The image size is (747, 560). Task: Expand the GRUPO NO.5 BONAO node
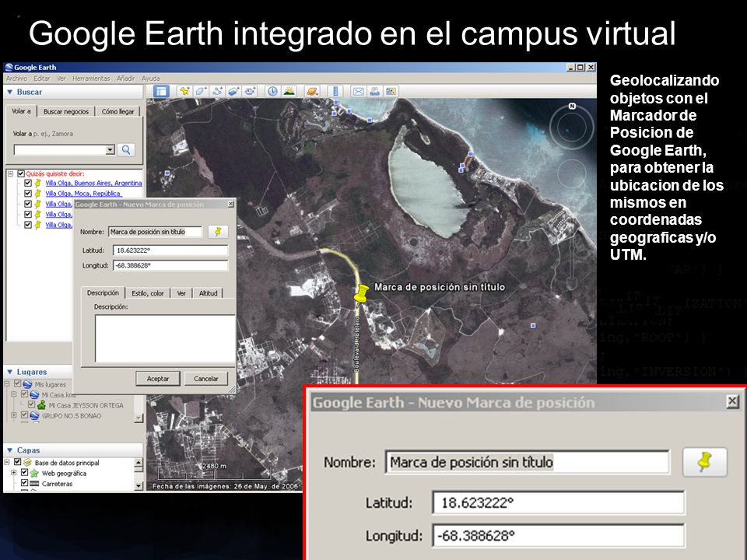pyautogui.click(x=14, y=415)
